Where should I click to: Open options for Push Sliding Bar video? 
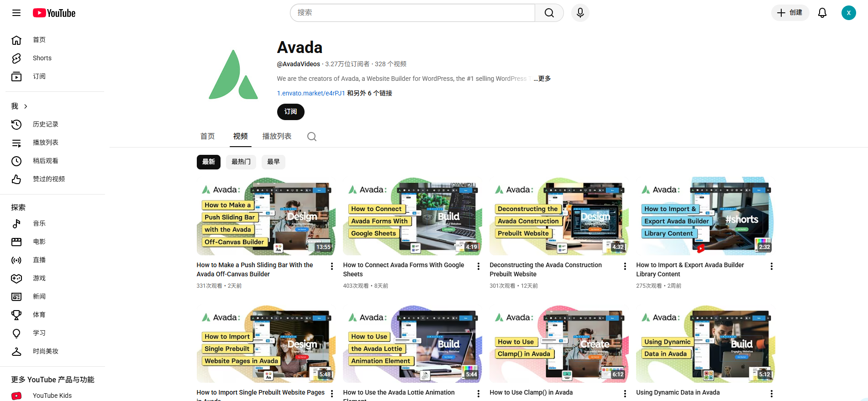click(332, 266)
